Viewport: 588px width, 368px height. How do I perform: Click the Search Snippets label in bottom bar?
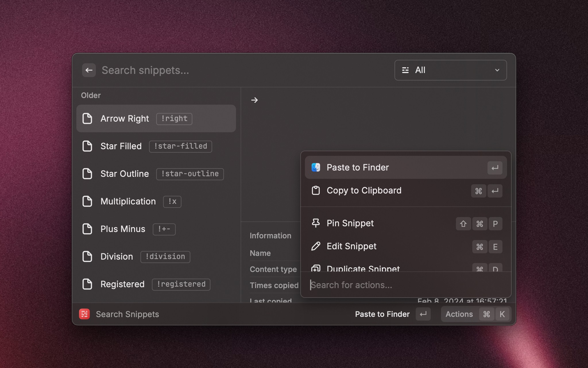click(127, 314)
